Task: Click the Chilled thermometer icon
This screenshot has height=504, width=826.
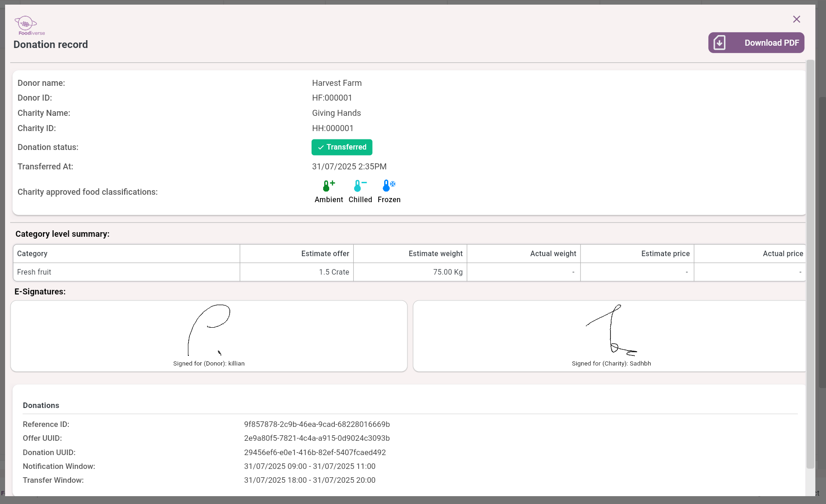Action: 360,186
